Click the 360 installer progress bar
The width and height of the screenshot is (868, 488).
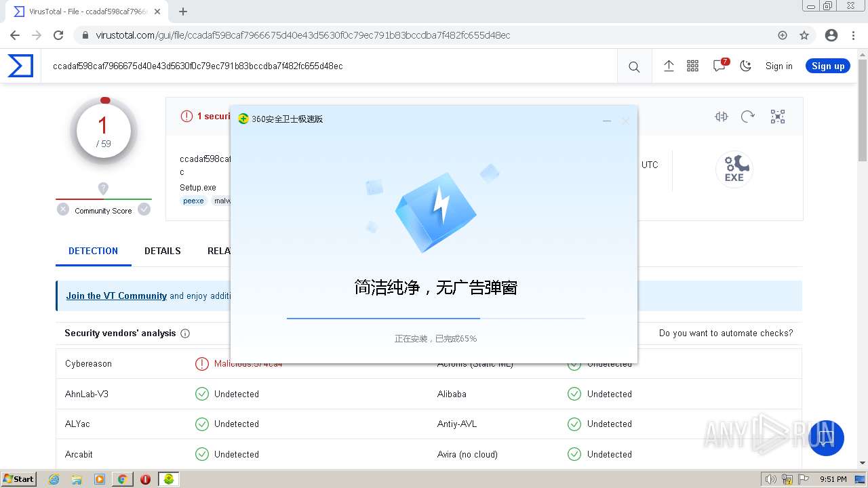coord(435,318)
